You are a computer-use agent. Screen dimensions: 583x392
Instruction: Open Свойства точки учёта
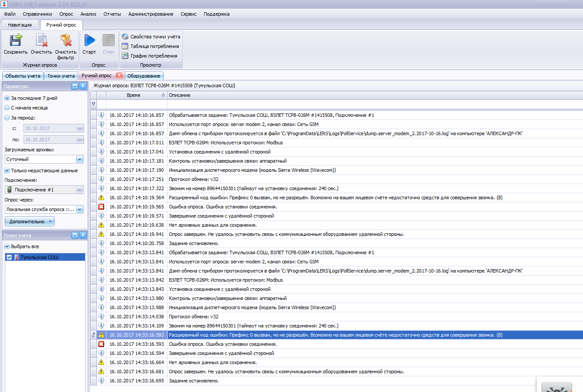[150, 37]
